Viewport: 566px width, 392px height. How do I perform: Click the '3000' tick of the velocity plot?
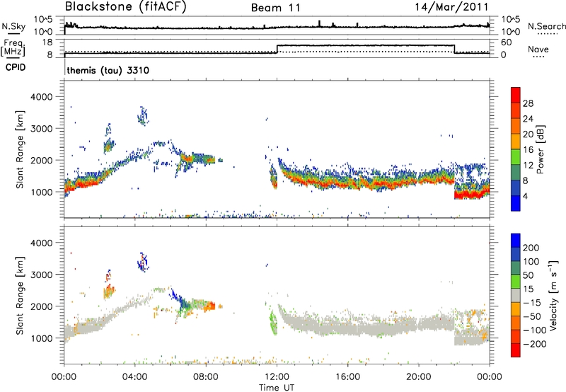click(41, 275)
